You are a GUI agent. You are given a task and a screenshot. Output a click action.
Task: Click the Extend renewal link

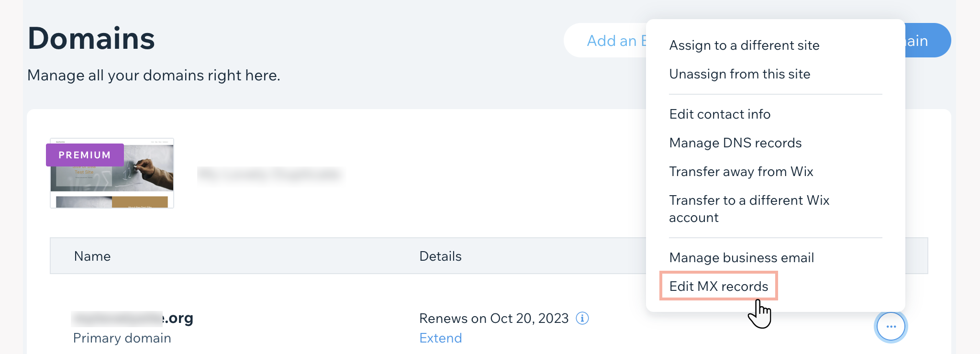[440, 338]
